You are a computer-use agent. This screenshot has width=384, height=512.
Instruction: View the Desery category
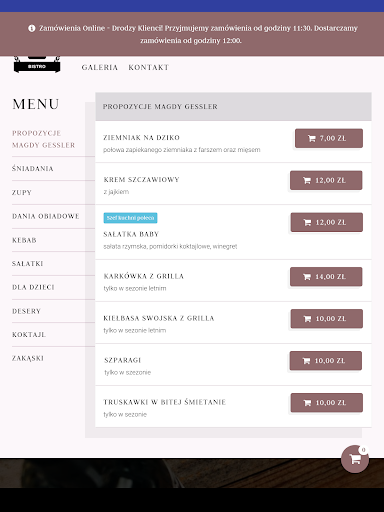pyautogui.click(x=26, y=311)
